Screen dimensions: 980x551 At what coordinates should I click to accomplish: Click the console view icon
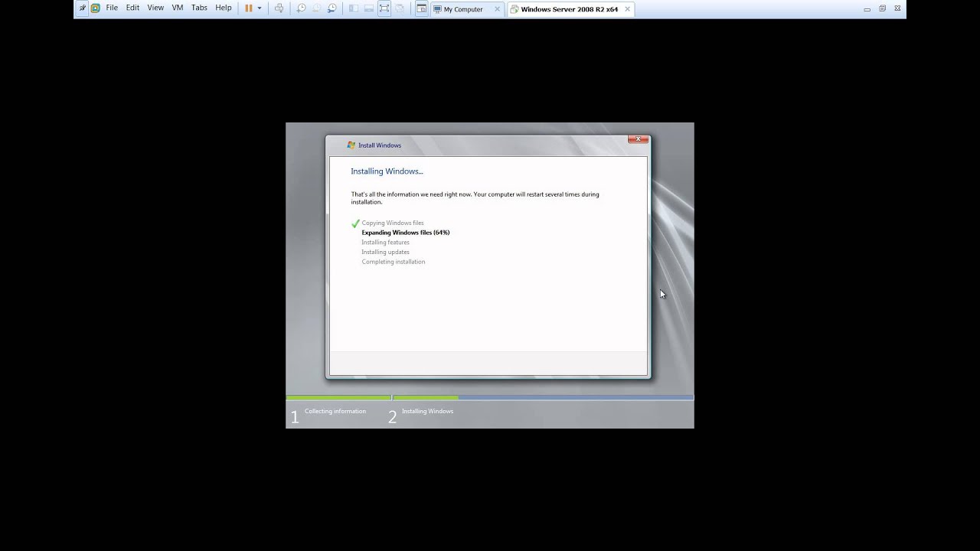tap(421, 8)
